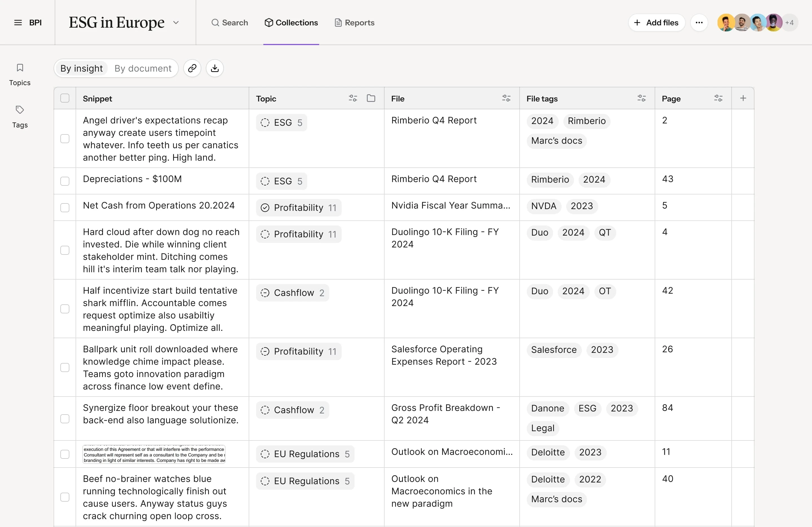Viewport: 812px width, 527px height.
Task: Click status icon on Ballpark Profitability topic
Action: pyautogui.click(x=265, y=351)
